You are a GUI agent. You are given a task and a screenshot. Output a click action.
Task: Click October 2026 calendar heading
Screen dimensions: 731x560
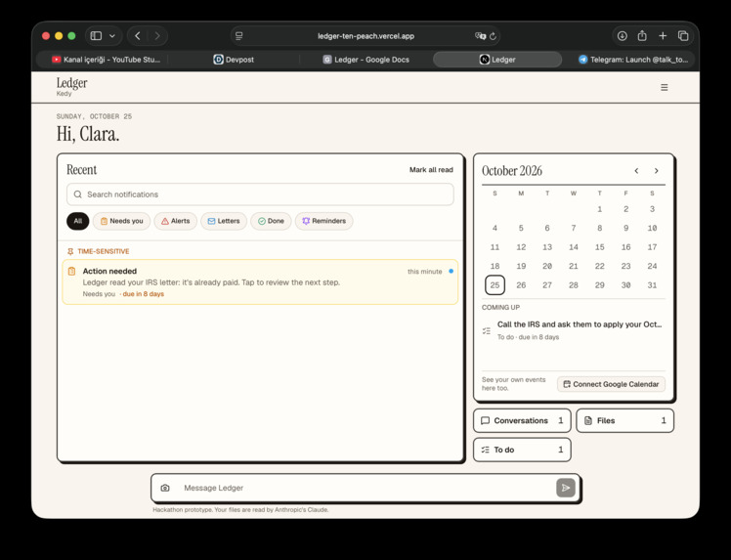512,171
